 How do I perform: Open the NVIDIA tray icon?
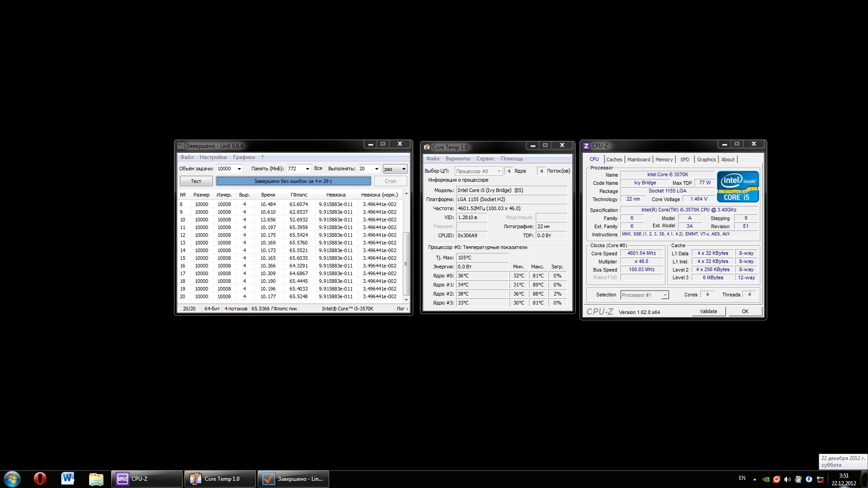(x=766, y=479)
